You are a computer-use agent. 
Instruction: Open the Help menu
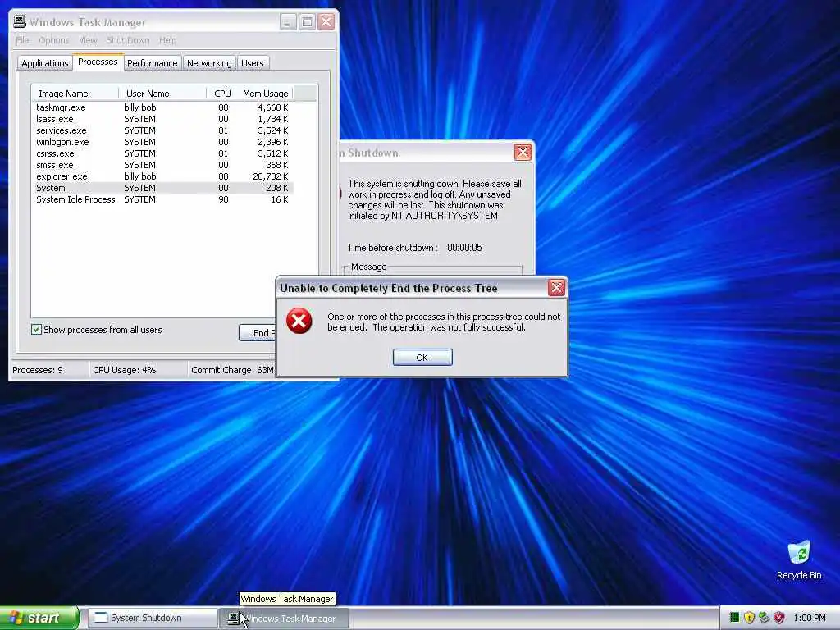(x=167, y=40)
